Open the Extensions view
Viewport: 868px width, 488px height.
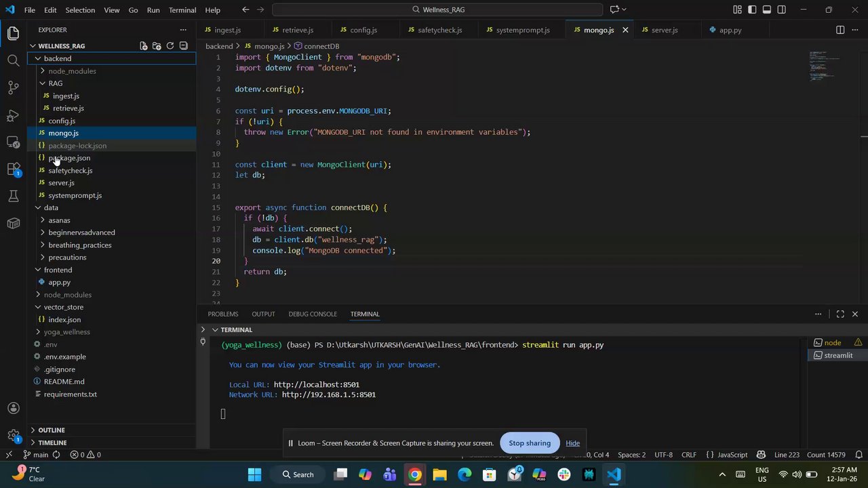pyautogui.click(x=13, y=169)
